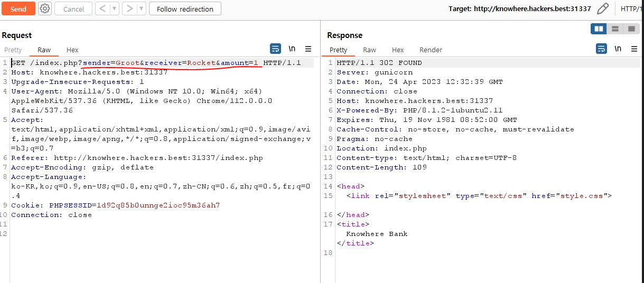The image size is (644, 283).
Task: Open the Request pane hamburger menu
Action: [309, 49]
